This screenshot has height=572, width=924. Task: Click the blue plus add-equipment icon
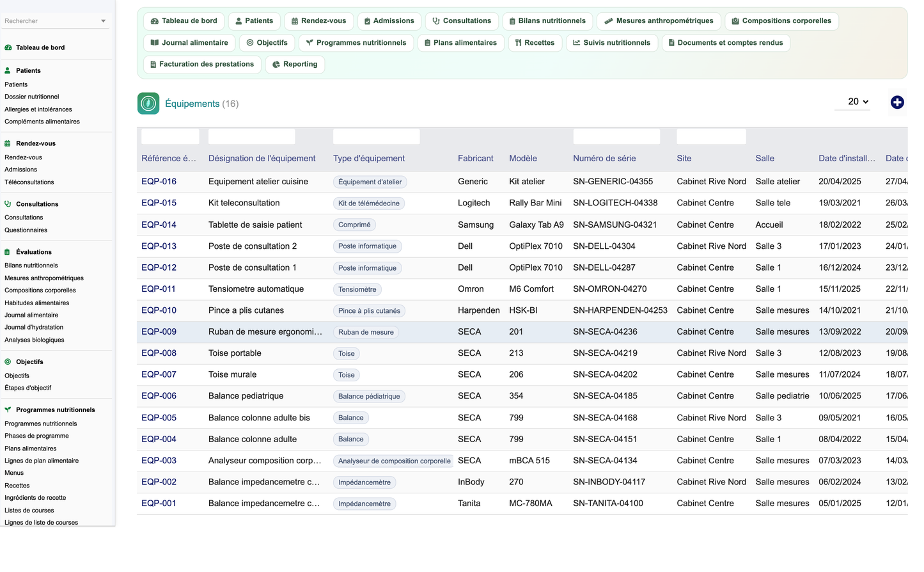click(x=897, y=102)
